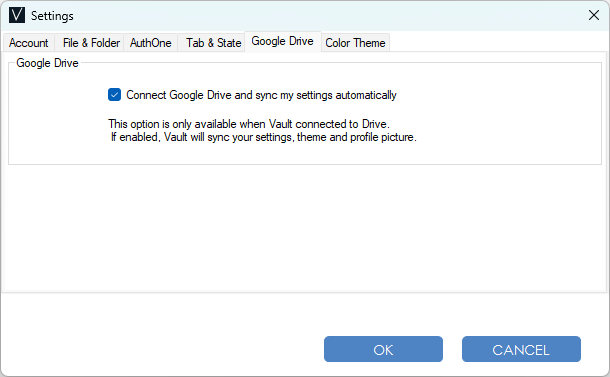The image size is (610, 377).
Task: Select the Google Drive tab
Action: click(x=282, y=41)
